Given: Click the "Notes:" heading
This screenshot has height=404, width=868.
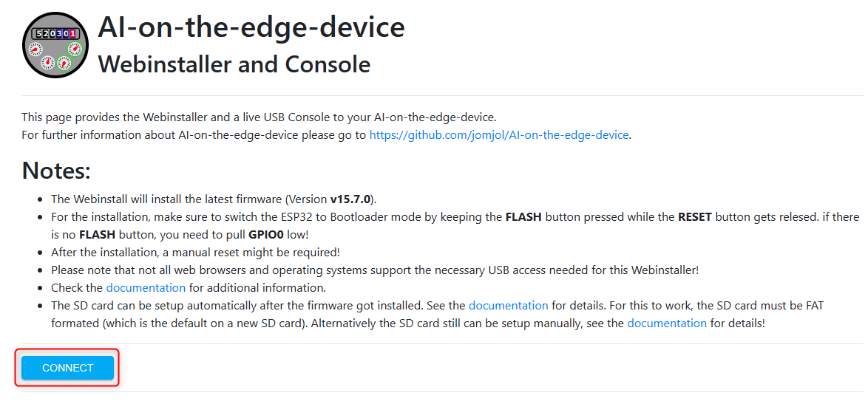Looking at the screenshot, I should [x=56, y=170].
